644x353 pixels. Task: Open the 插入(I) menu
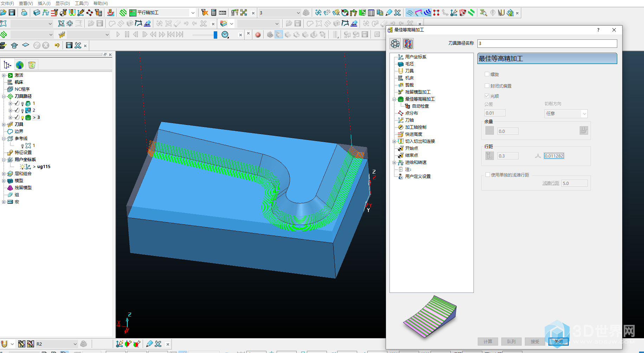pos(44,3)
